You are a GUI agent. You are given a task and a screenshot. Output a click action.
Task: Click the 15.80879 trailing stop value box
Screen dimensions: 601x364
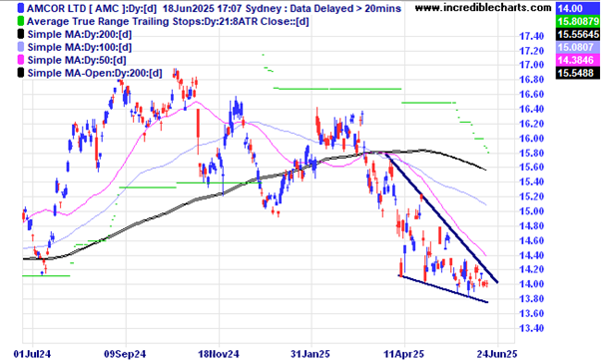tap(578, 21)
